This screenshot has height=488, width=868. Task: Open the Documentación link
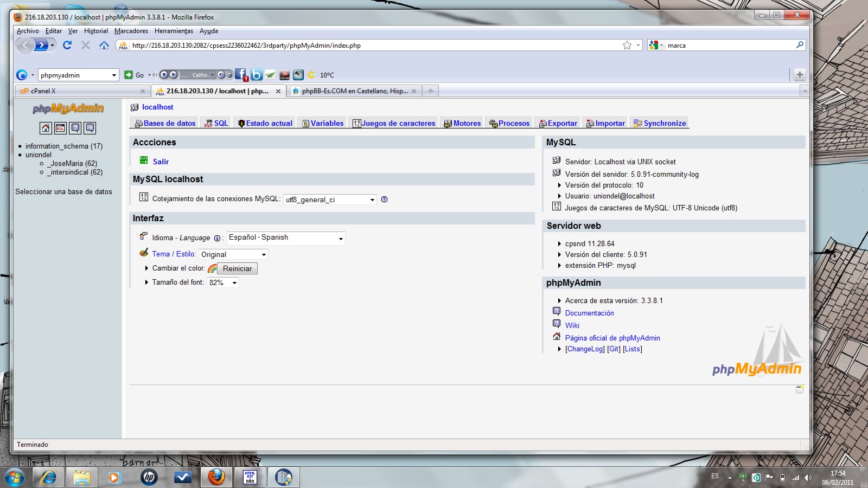pos(590,313)
